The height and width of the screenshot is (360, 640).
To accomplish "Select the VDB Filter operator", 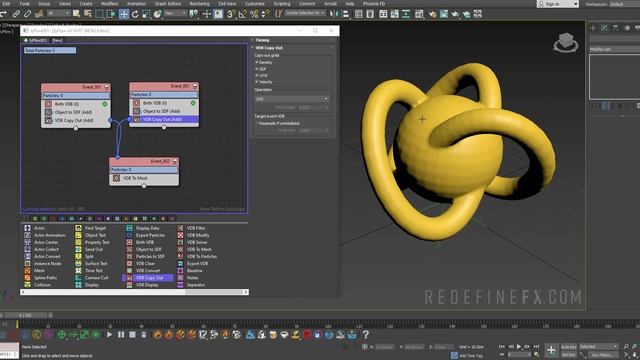I will pyautogui.click(x=192, y=228).
